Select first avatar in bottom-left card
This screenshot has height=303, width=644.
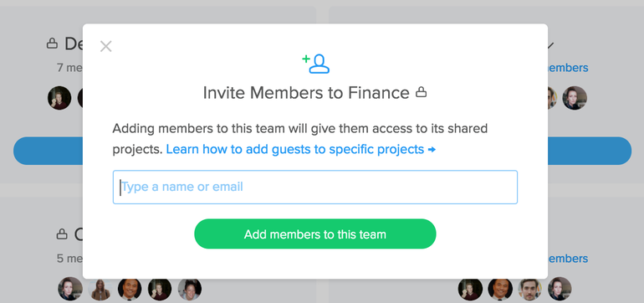tap(69, 289)
